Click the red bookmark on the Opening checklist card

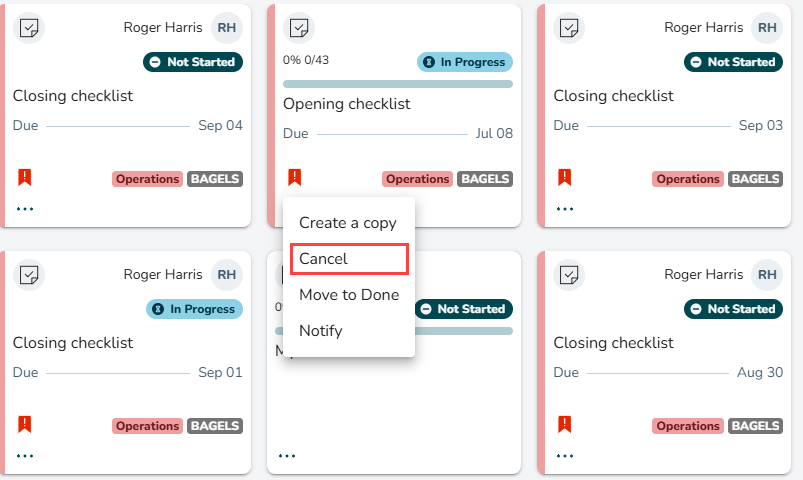coord(294,177)
